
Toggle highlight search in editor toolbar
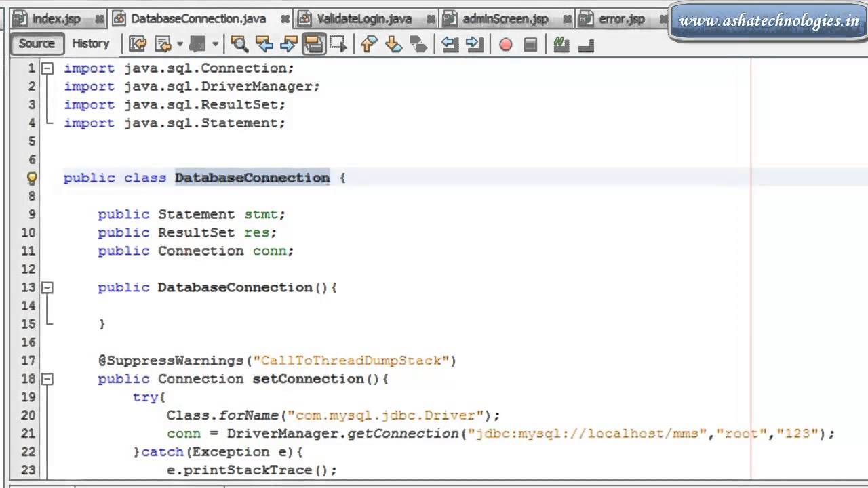(x=313, y=45)
